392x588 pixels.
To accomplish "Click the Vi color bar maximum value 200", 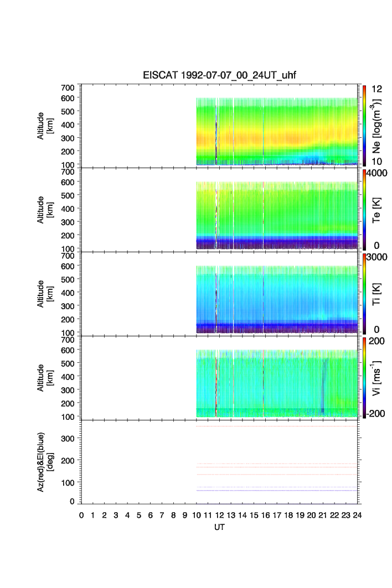I will (x=376, y=341).
